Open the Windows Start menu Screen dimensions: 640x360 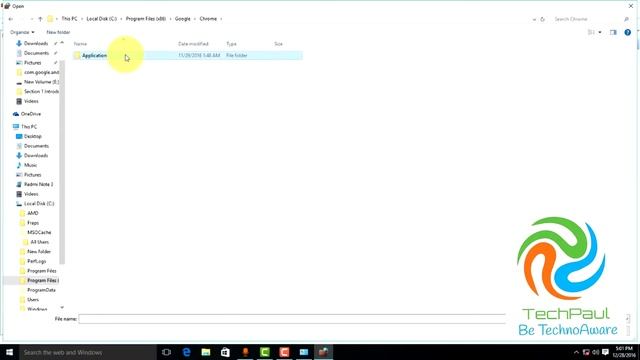[x=9, y=352]
